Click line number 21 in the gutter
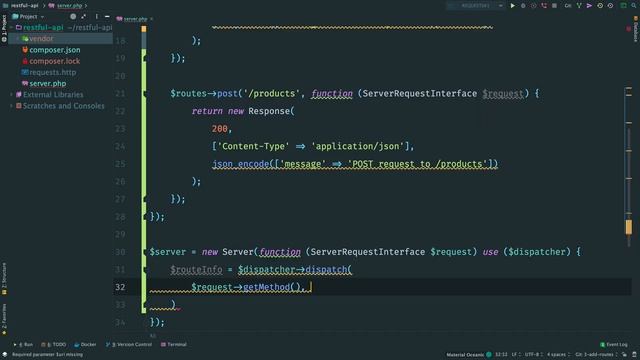 pos(120,94)
